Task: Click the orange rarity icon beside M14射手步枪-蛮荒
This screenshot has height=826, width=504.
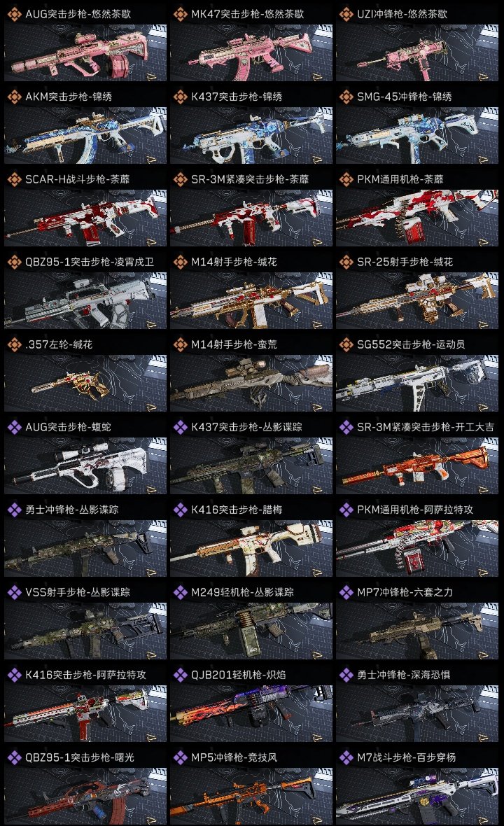Action: (x=180, y=344)
